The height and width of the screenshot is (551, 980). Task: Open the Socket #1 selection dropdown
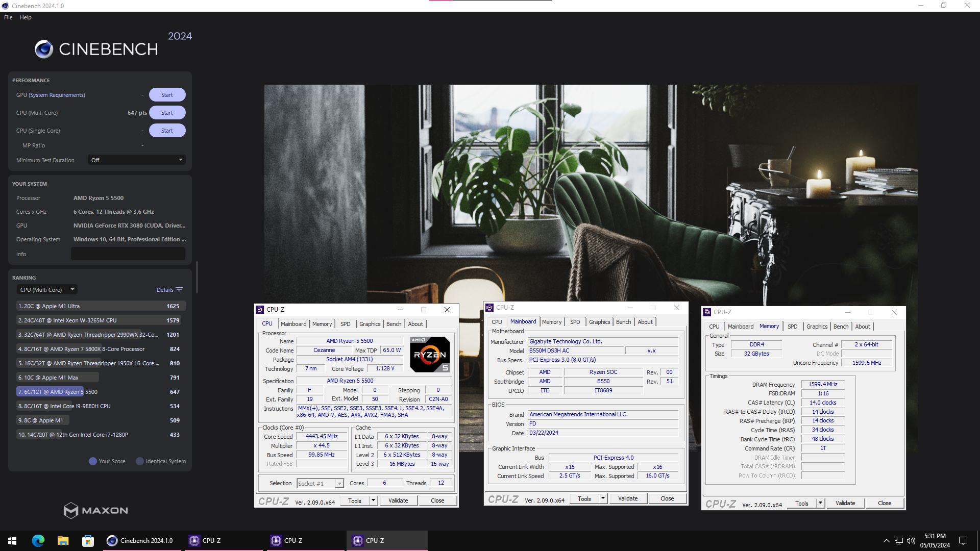click(320, 484)
